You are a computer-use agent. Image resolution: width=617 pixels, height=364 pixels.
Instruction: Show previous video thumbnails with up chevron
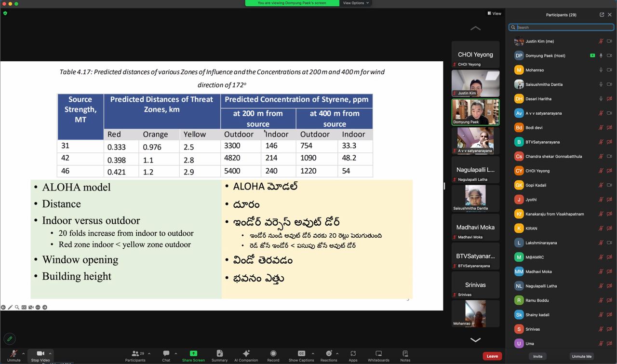pyautogui.click(x=475, y=28)
